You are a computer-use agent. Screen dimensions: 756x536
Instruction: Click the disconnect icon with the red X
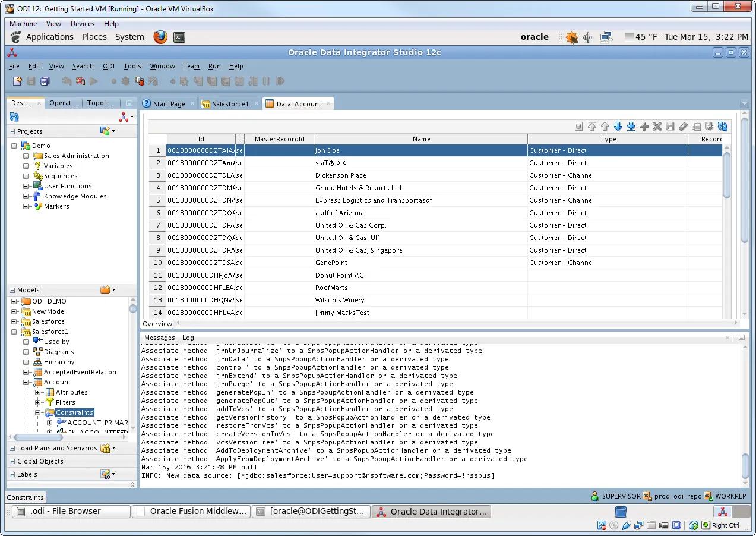point(80,81)
